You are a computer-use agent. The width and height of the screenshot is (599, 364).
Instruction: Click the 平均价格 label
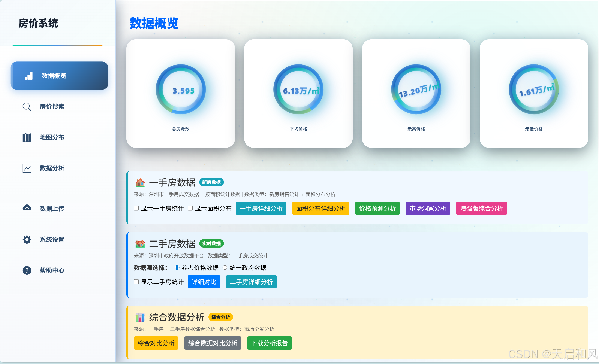click(x=298, y=129)
